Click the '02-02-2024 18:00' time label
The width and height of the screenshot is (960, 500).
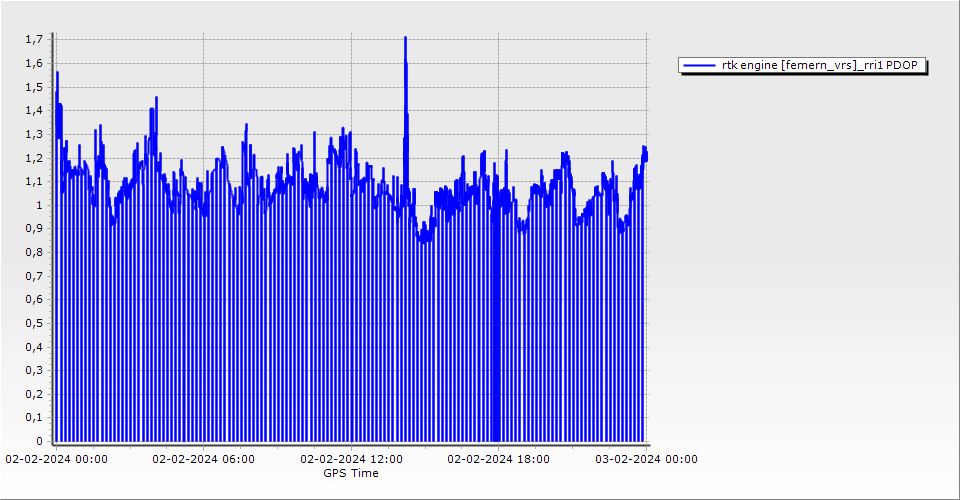pyautogui.click(x=498, y=459)
